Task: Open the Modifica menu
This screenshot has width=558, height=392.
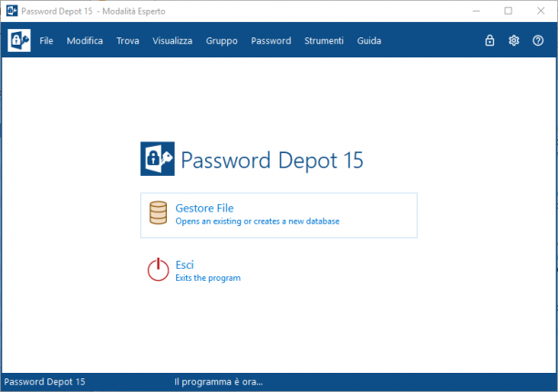Action: [x=85, y=40]
